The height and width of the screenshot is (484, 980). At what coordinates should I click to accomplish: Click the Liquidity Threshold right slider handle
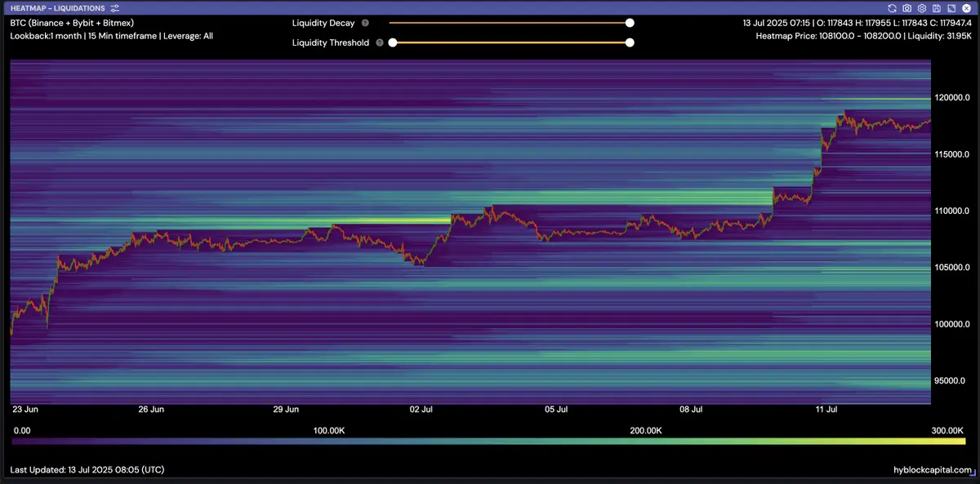point(630,42)
